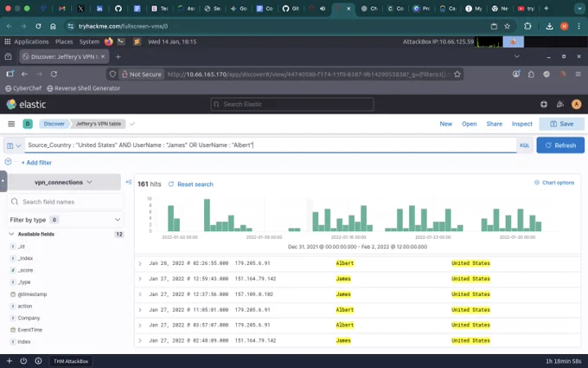Click Inspect in Discover top menu

click(x=522, y=124)
